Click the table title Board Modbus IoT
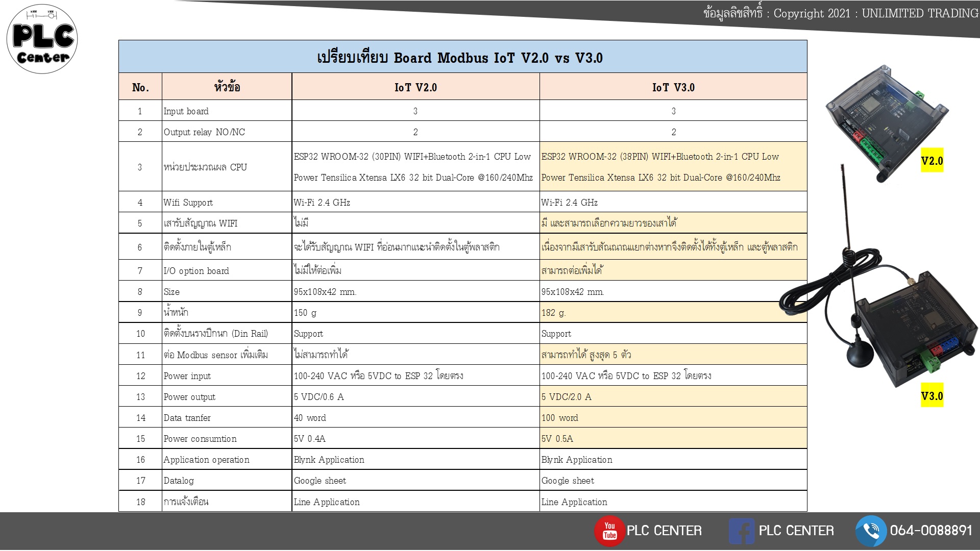The width and height of the screenshot is (980, 551). (x=460, y=58)
